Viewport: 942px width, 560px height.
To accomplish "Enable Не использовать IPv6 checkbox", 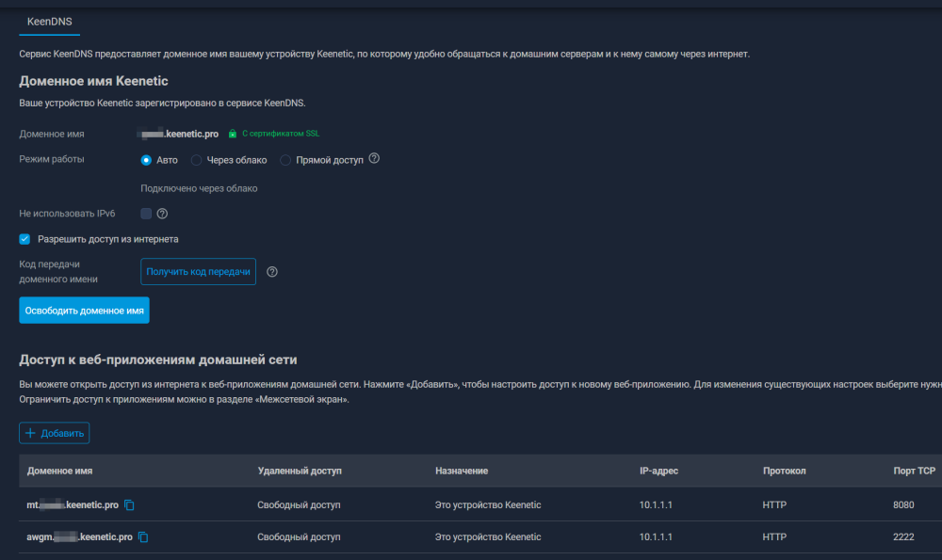I will (146, 214).
